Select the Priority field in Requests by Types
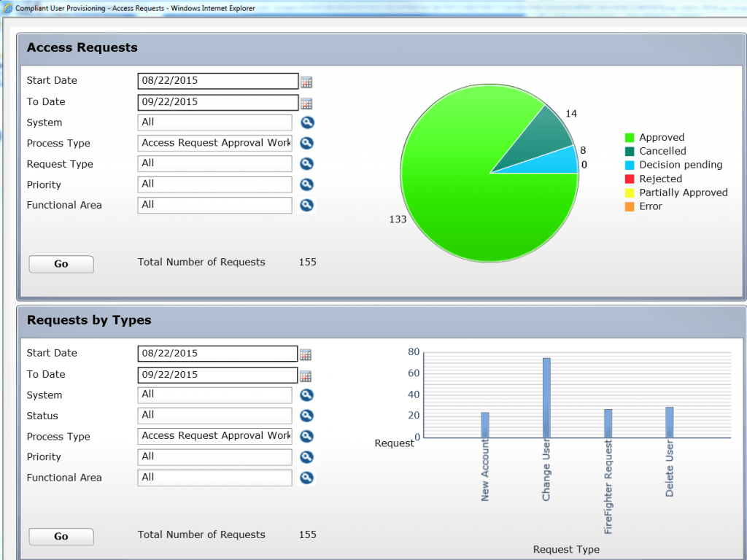747x560 pixels. pyautogui.click(x=214, y=457)
